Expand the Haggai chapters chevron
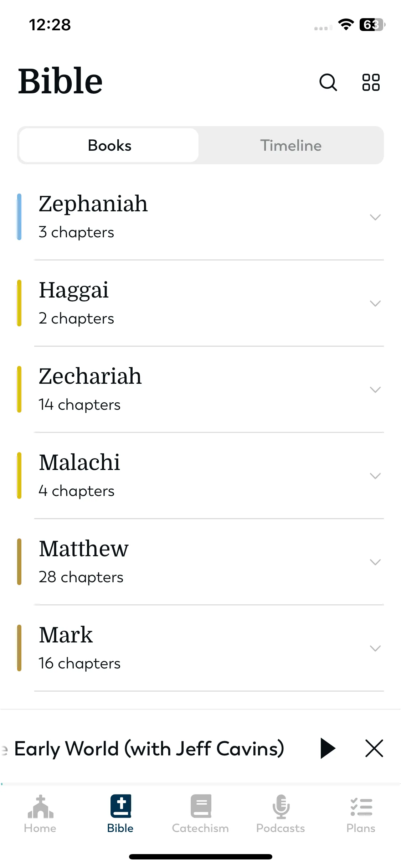This screenshot has width=401, height=868. tap(375, 303)
